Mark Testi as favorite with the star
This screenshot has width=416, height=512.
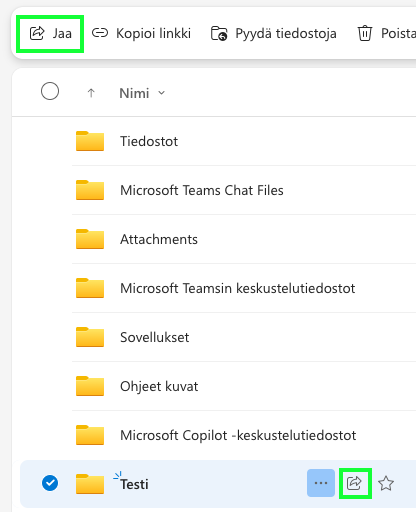[386, 483]
